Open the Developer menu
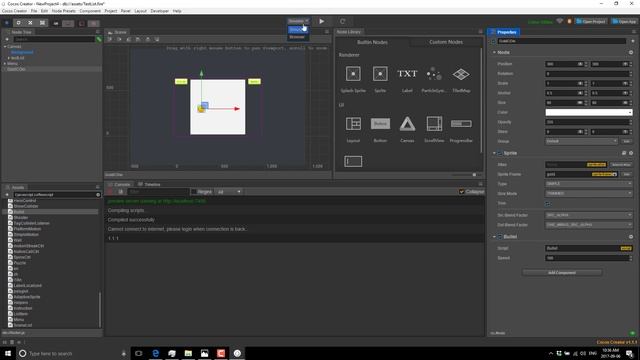This screenshot has height=360, width=640. pos(160,11)
